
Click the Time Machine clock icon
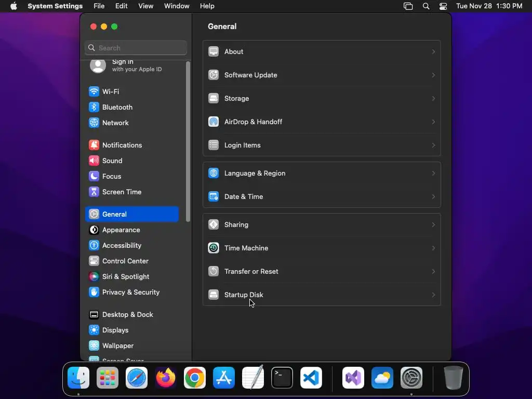click(214, 248)
